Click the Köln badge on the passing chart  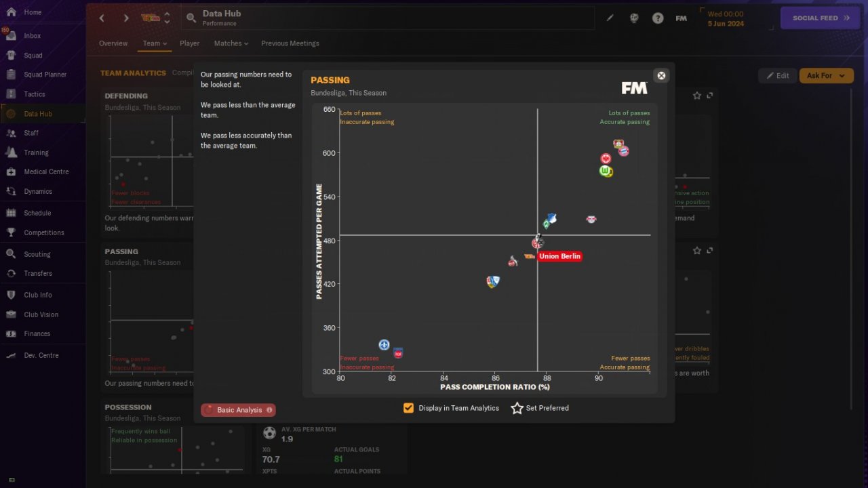pos(513,261)
